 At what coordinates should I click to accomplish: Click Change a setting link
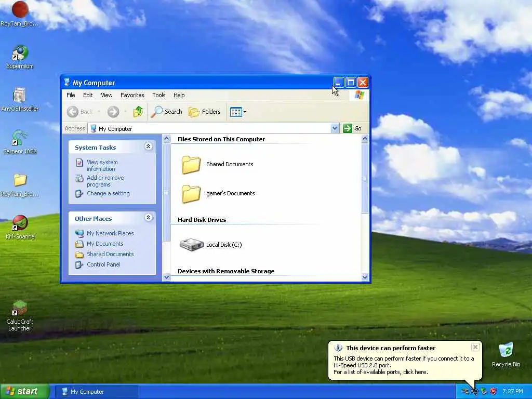tap(108, 193)
